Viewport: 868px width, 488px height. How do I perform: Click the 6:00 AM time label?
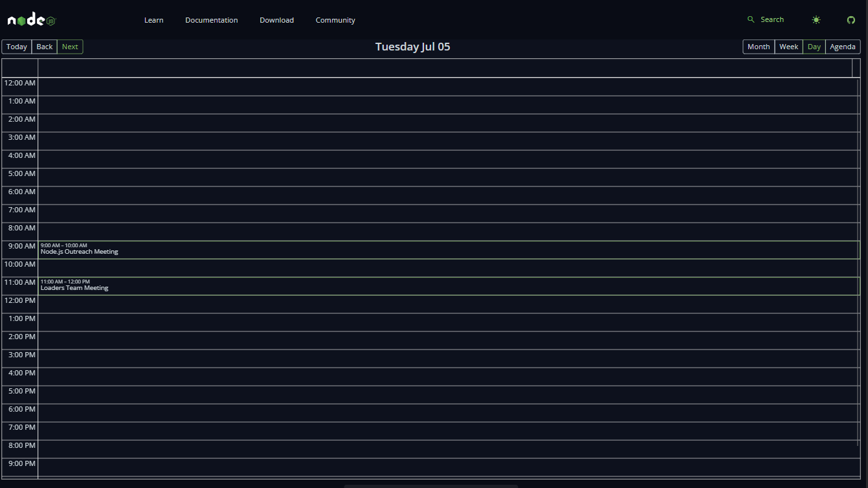point(22,192)
